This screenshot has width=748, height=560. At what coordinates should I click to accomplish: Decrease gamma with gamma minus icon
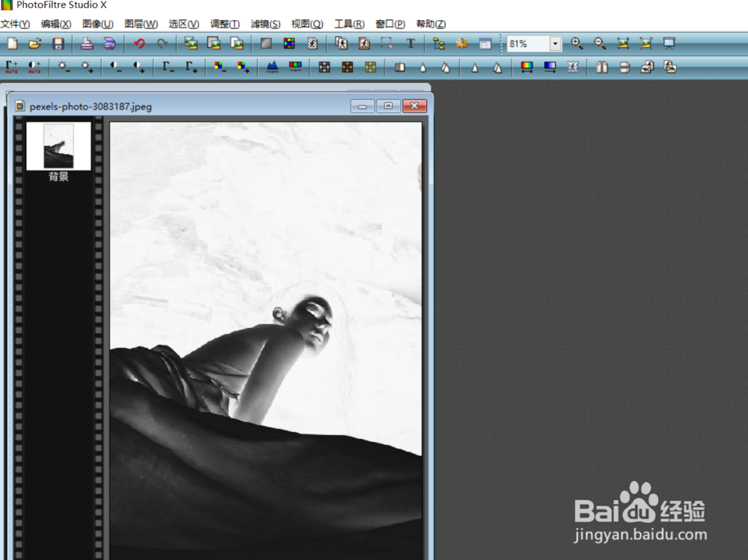click(x=168, y=67)
